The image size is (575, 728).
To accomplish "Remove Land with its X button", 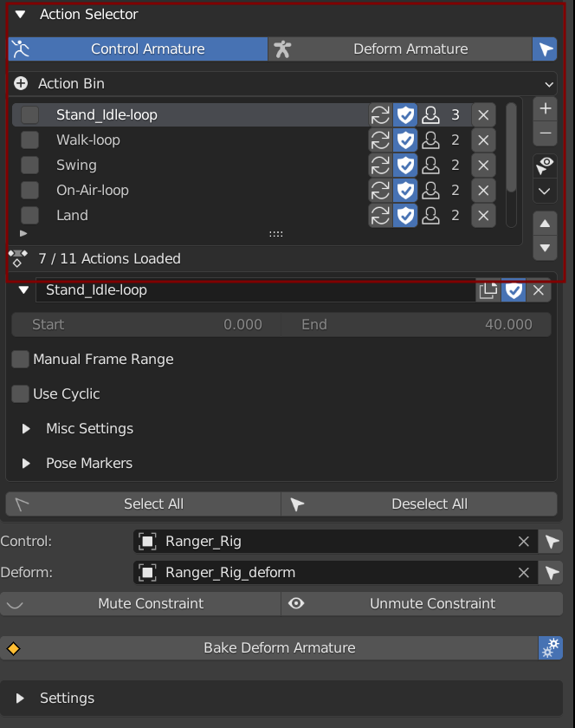I will click(x=483, y=215).
